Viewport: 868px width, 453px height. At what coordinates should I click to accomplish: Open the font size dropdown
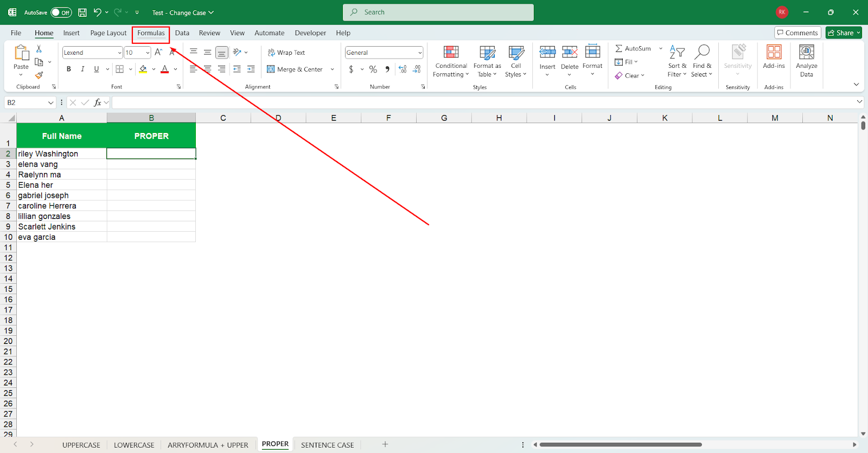148,53
